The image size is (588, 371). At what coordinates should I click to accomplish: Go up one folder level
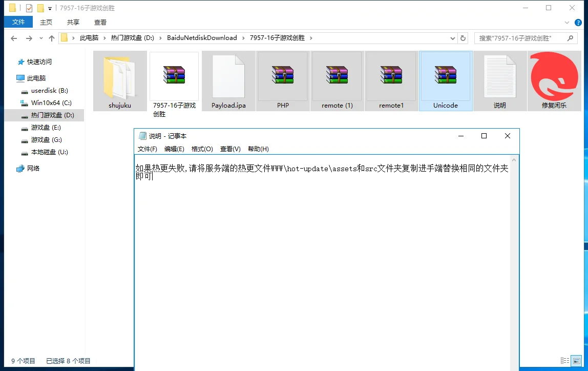(52, 38)
